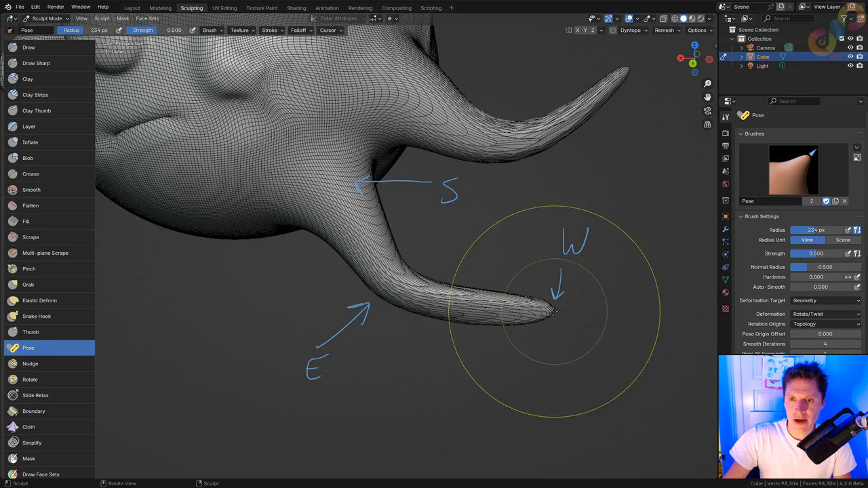Select the Scrape brush
Screen dimensions: 868x488
tap(49, 237)
